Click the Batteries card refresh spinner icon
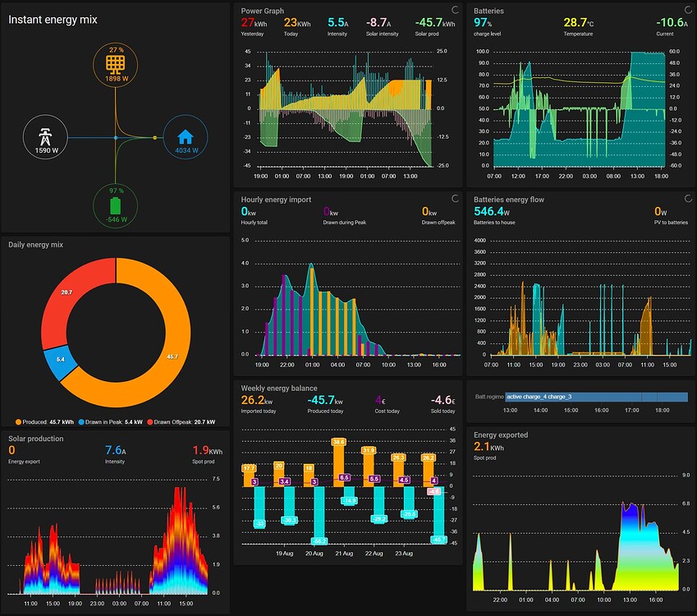Screen dimensions: 697x616 pos(688,10)
